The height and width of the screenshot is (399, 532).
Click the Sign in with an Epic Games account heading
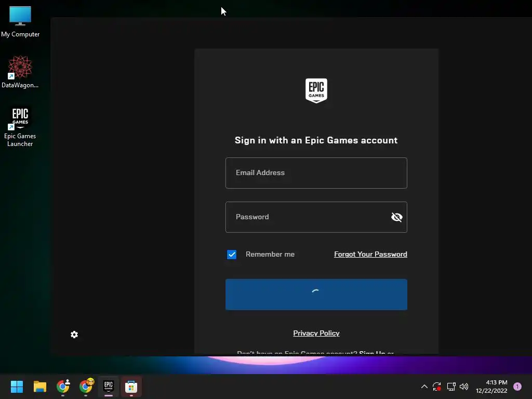pyautogui.click(x=316, y=140)
